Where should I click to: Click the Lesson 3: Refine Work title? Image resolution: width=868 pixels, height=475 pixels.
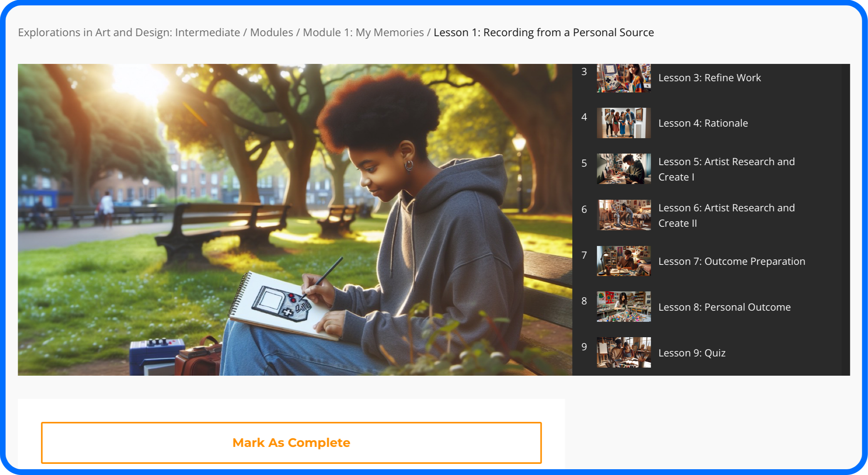pyautogui.click(x=709, y=78)
